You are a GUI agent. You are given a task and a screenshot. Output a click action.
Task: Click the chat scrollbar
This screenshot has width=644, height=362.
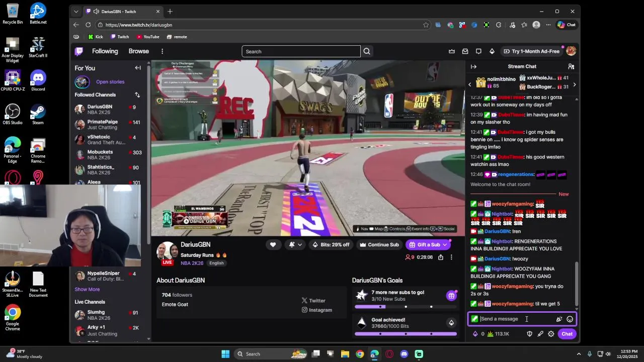[577, 284]
